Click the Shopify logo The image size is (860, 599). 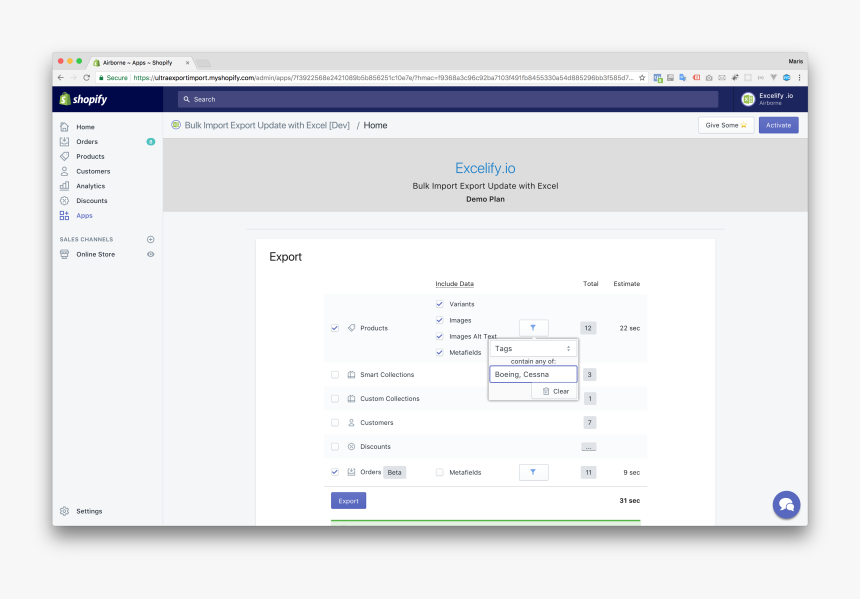coord(83,99)
